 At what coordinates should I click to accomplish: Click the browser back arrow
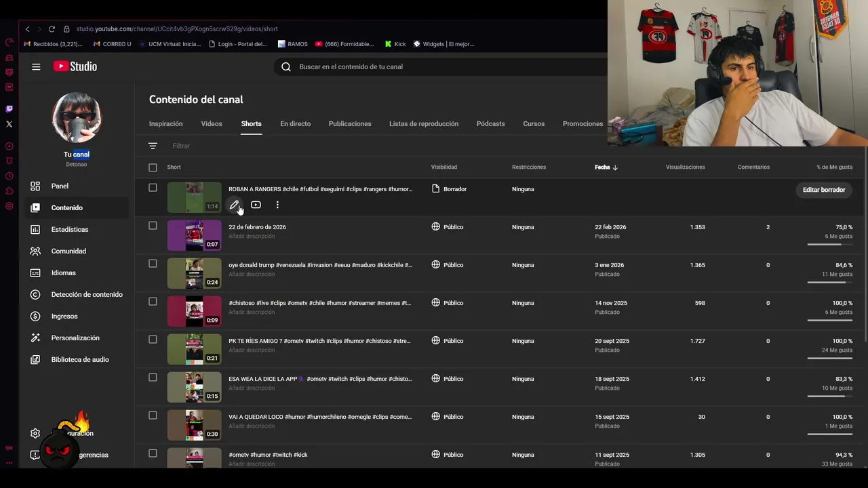[27, 29]
